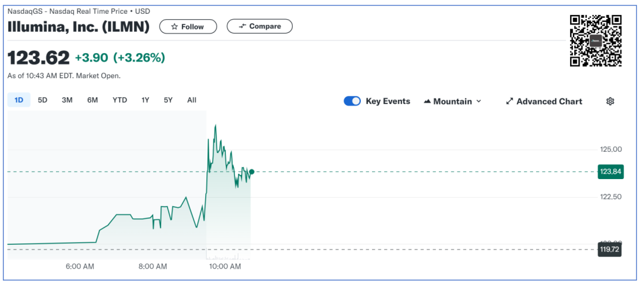Click the compare arrows icon

coord(242,26)
